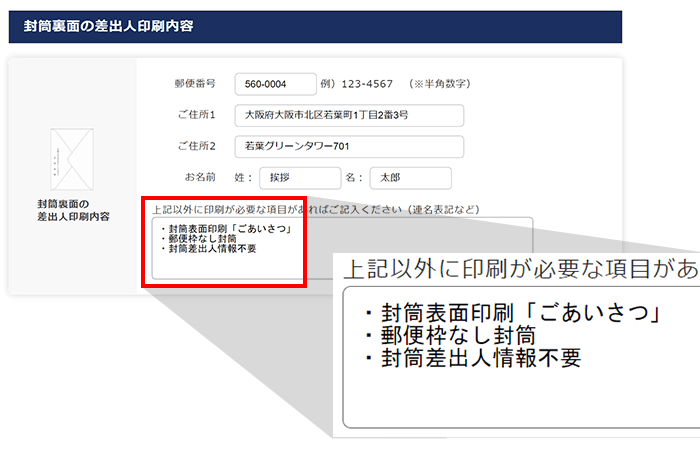Screen dimensions: 700x450
Task: Click the small line 封筒差出人情報不要 in the textarea
Action: point(208,249)
